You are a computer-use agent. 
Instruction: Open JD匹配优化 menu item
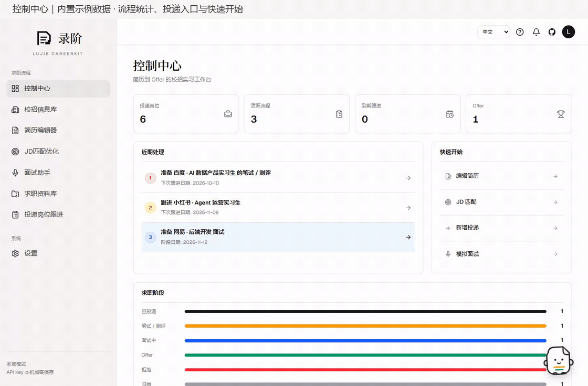(58, 152)
